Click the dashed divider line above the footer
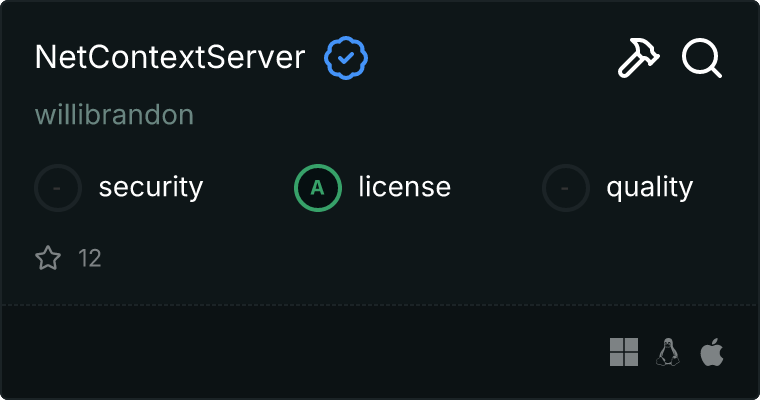 pyautogui.click(x=380, y=304)
